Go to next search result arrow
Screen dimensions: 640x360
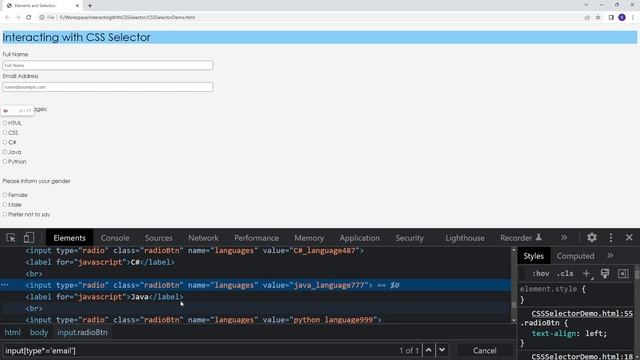pos(442,350)
